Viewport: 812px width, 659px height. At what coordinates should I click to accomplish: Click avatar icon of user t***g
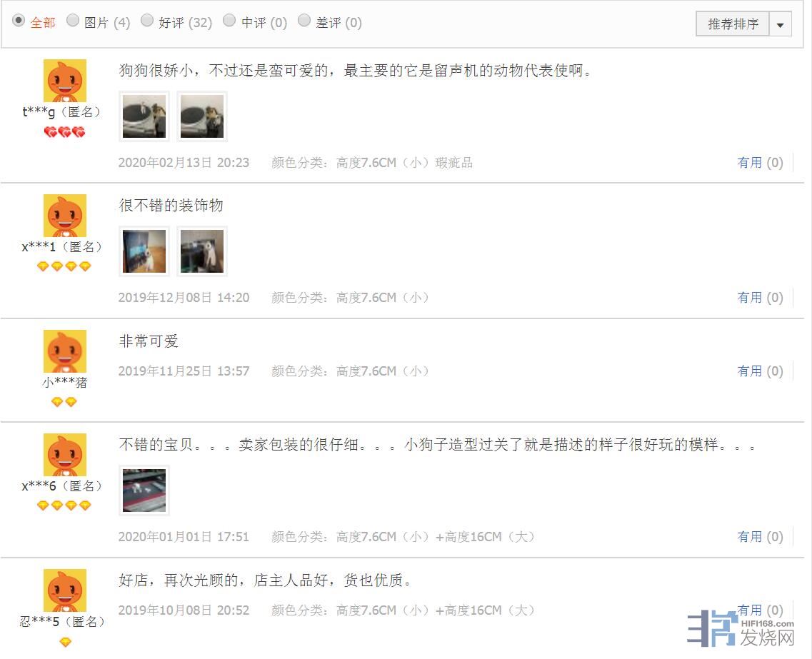(65, 81)
